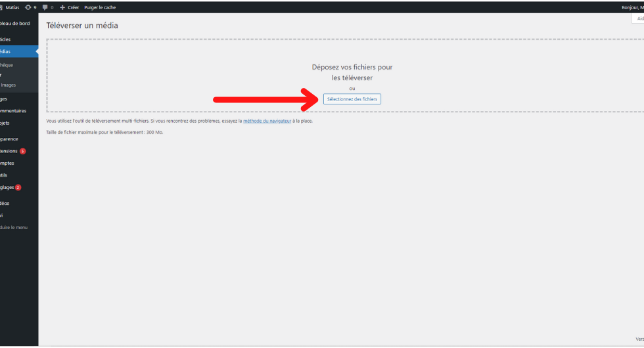Image resolution: width=644 pixels, height=348 pixels.
Task: Open the Commentaires sidebar menu
Action: 14,110
